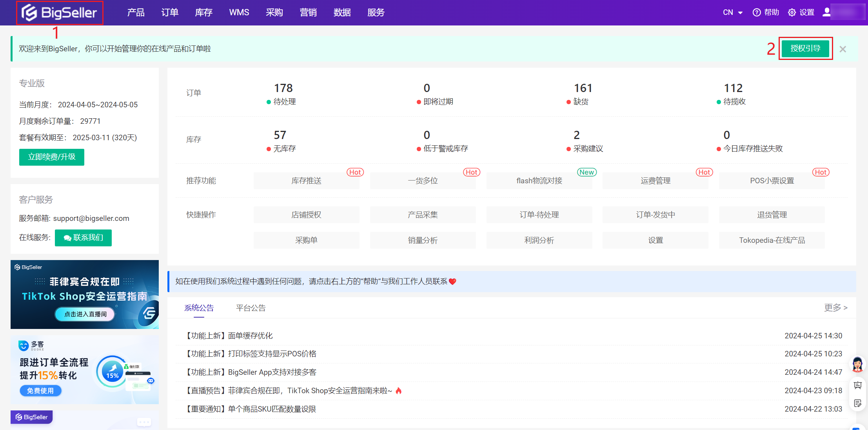This screenshot has height=430, width=868.
Task: Click the 设置 quick action shortcut
Action: (x=656, y=240)
